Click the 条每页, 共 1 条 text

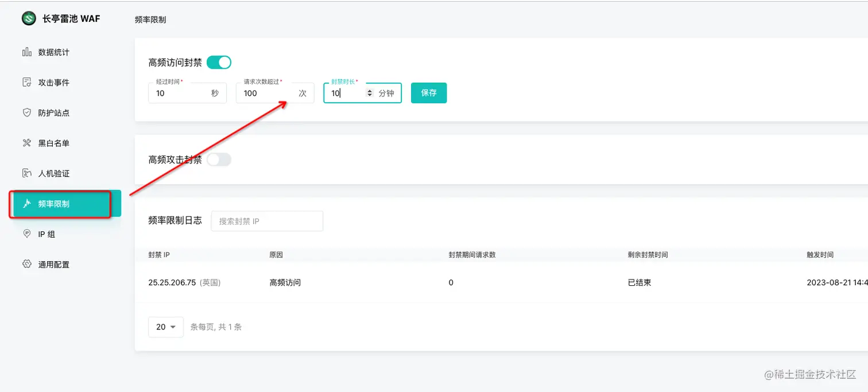(216, 327)
